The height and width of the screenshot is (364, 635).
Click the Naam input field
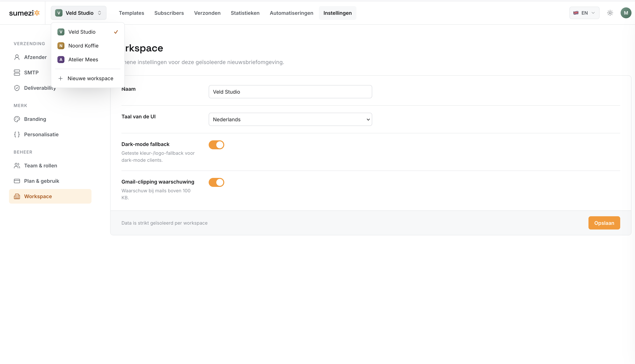(x=290, y=92)
